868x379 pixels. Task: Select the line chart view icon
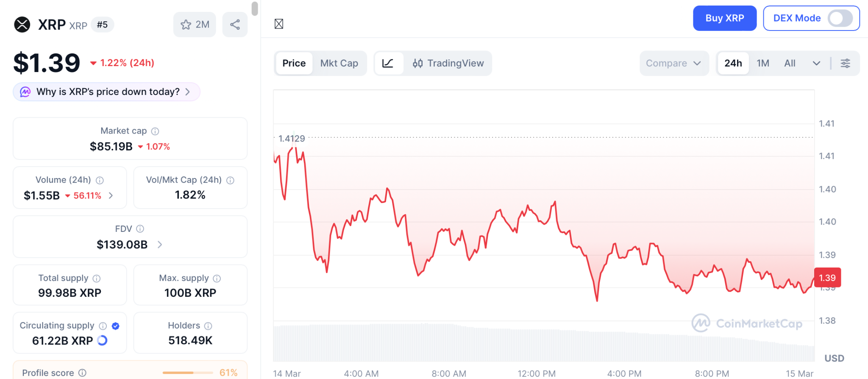point(388,63)
